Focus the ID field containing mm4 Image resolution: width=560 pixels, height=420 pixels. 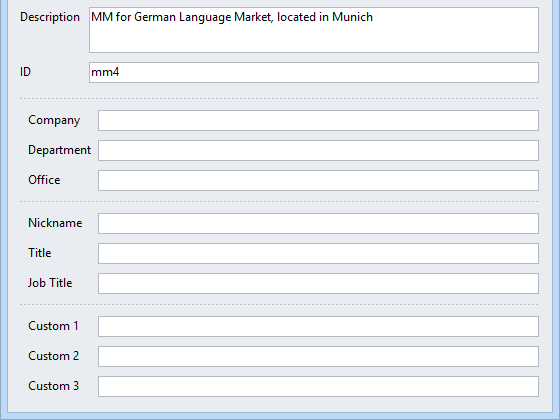pyautogui.click(x=314, y=72)
